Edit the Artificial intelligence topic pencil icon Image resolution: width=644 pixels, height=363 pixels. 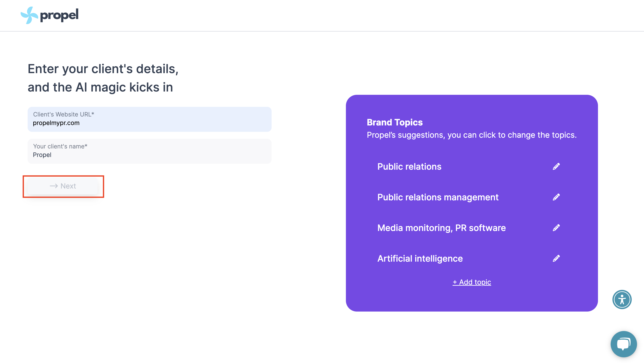[556, 258]
